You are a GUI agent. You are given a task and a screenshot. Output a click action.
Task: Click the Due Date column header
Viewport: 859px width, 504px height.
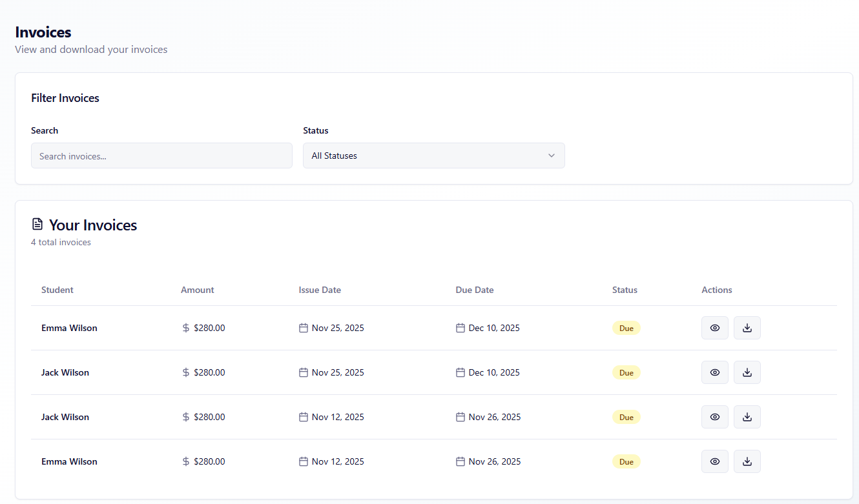pyautogui.click(x=474, y=290)
